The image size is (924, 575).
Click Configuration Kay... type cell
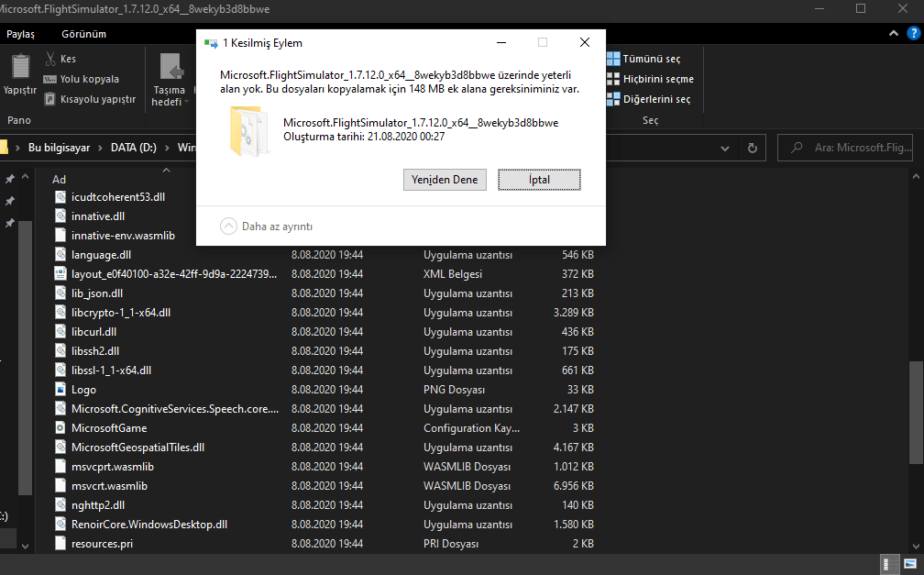click(471, 428)
